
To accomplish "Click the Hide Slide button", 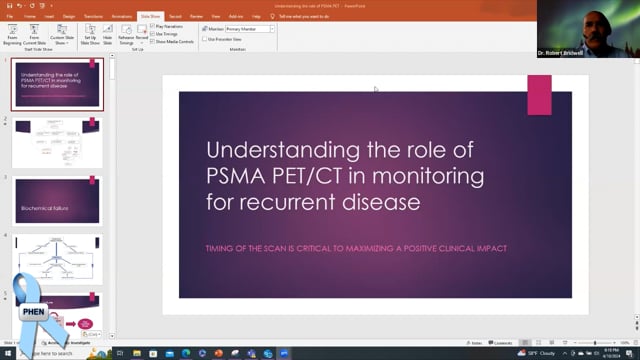I will click(x=108, y=35).
